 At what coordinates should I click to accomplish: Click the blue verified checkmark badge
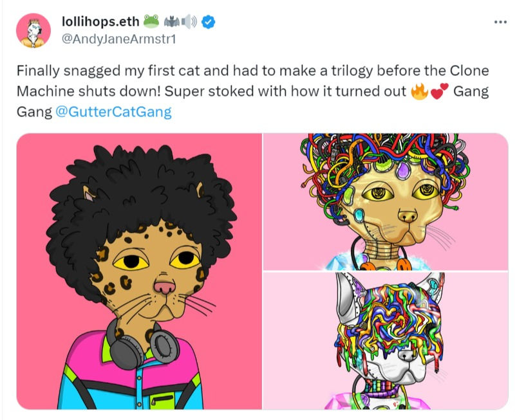coord(208,23)
